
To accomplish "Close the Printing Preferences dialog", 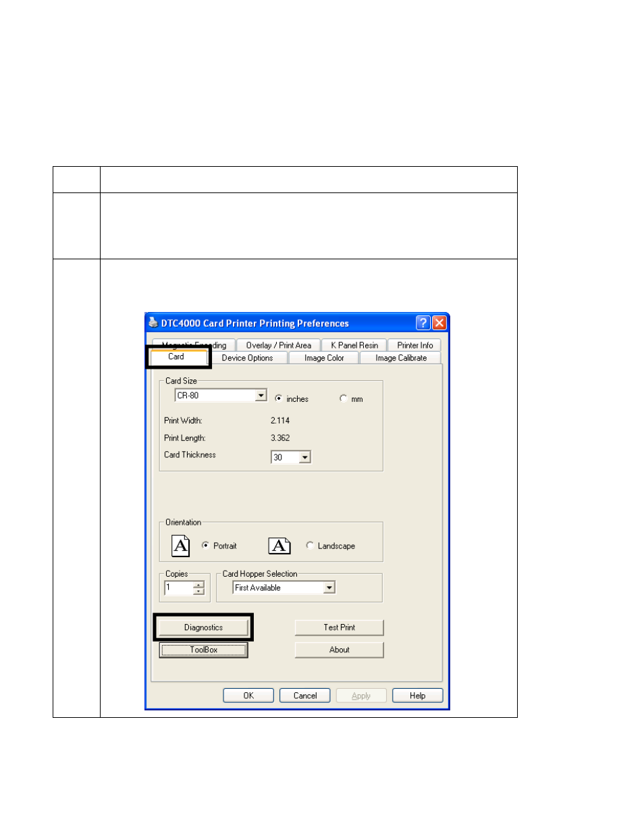I will coord(439,323).
